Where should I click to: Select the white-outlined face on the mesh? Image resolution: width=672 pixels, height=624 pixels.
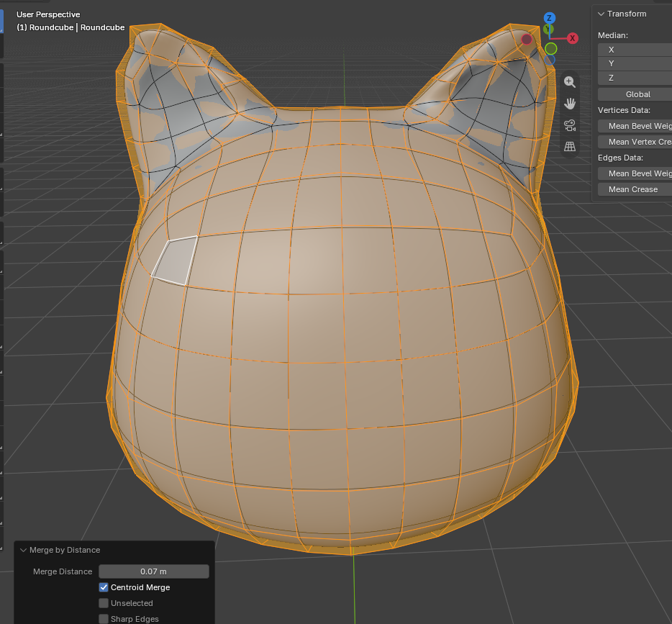click(176, 261)
